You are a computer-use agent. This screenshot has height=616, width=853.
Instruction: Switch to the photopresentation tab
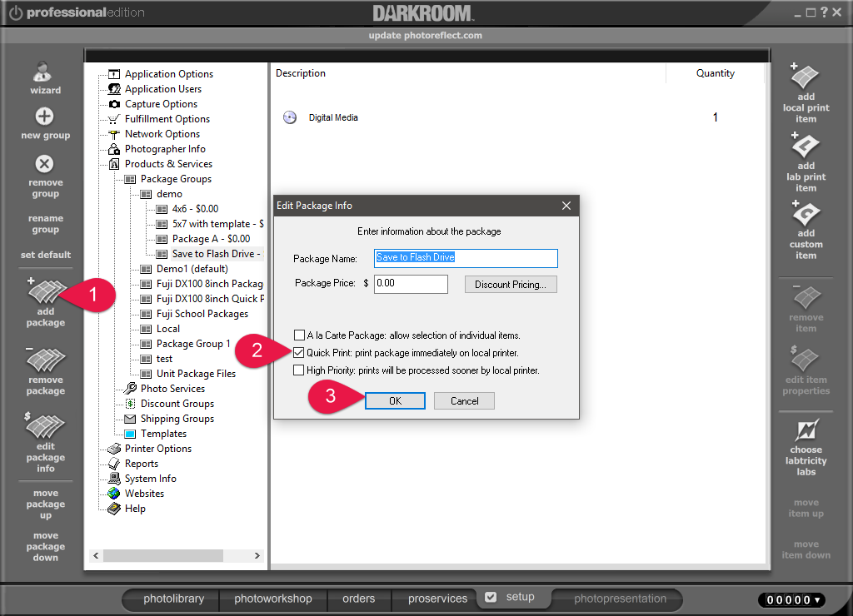[620, 599]
